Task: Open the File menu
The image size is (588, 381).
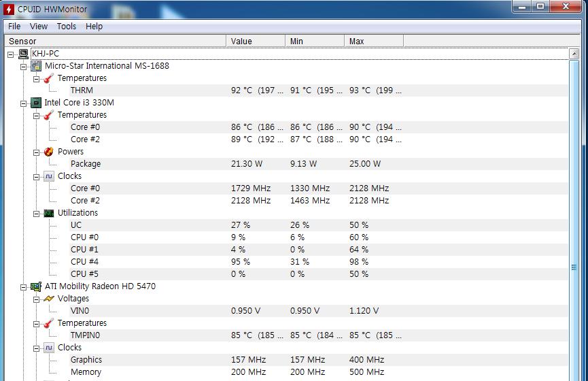Action: [x=14, y=26]
